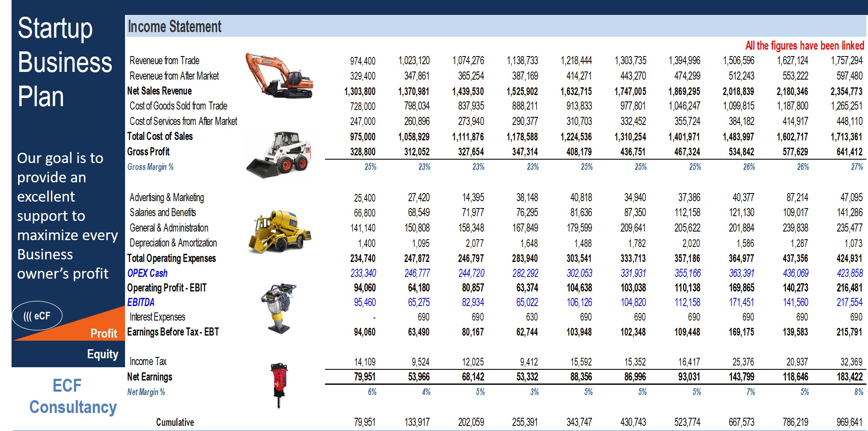Select the Operating Profit - EBIT label

point(167,288)
